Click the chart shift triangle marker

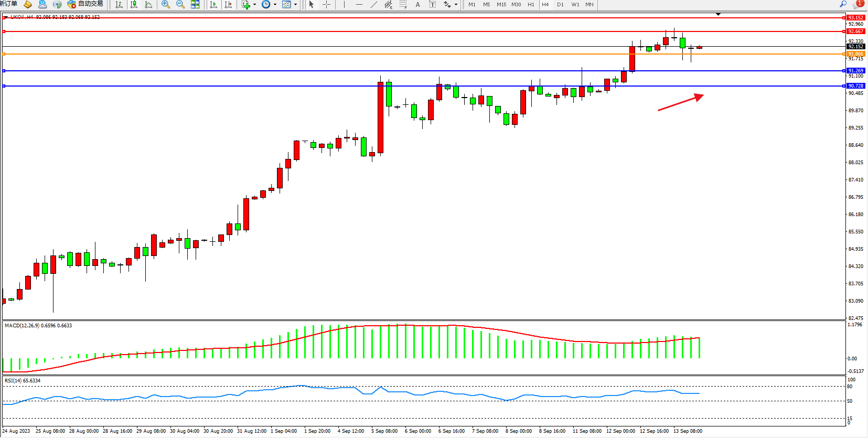(718, 14)
